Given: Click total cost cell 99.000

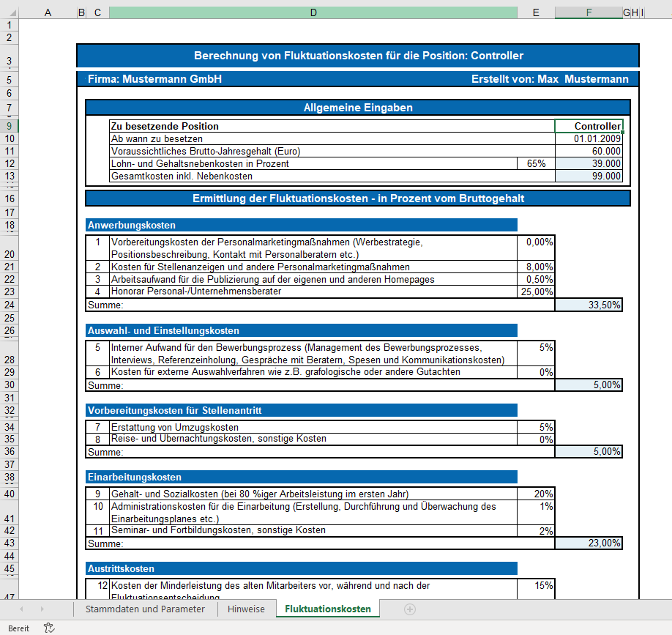Looking at the screenshot, I should [x=589, y=176].
